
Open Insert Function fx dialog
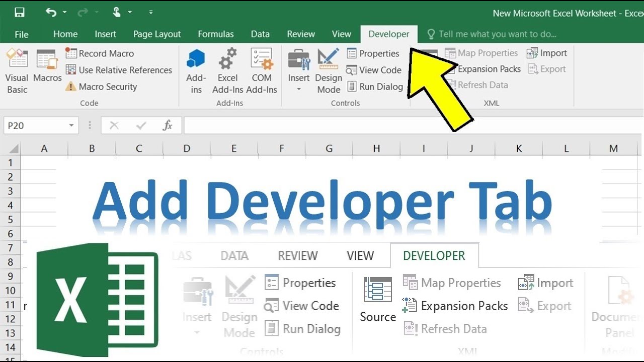[x=168, y=125]
